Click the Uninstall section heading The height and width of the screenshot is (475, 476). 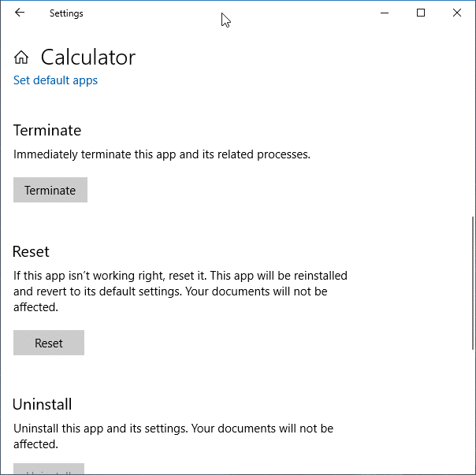click(x=43, y=404)
